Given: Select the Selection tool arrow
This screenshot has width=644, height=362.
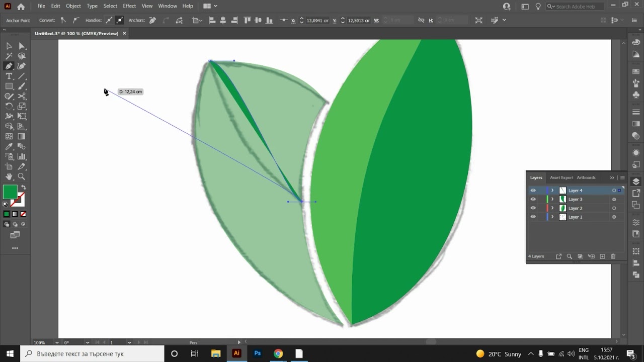Looking at the screenshot, I should (x=9, y=46).
